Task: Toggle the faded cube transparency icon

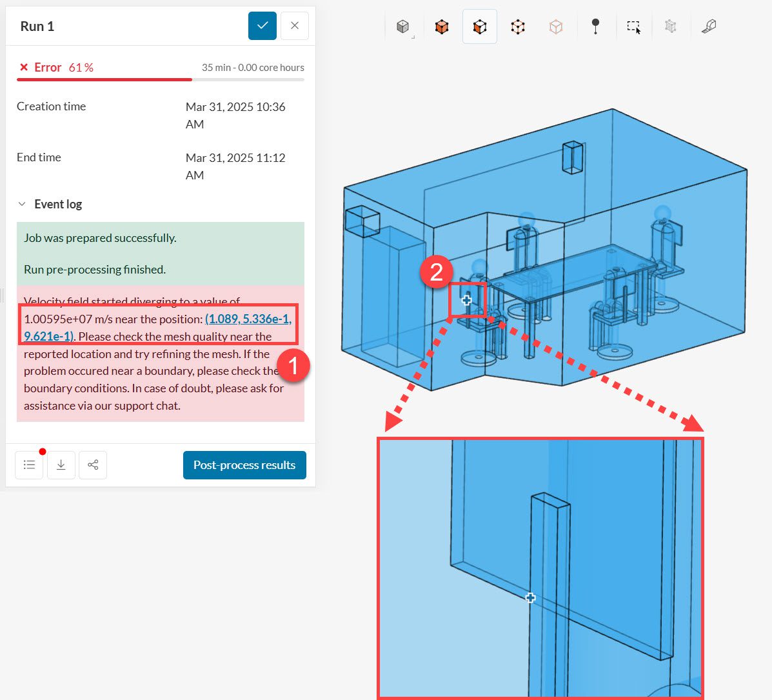Action: point(556,27)
